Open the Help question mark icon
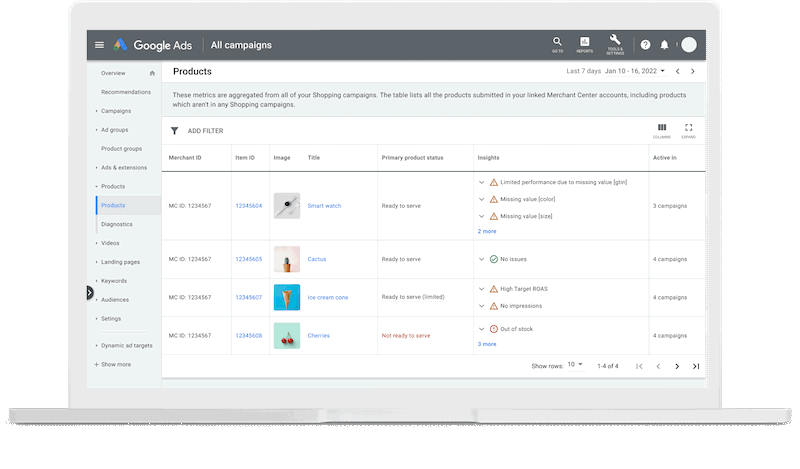This screenshot has height=469, width=800. pyautogui.click(x=645, y=45)
